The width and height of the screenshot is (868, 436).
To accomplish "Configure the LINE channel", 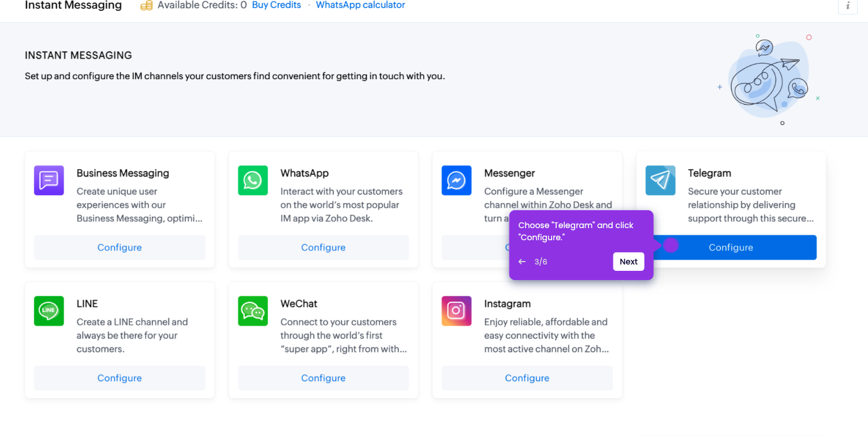I will point(120,378).
